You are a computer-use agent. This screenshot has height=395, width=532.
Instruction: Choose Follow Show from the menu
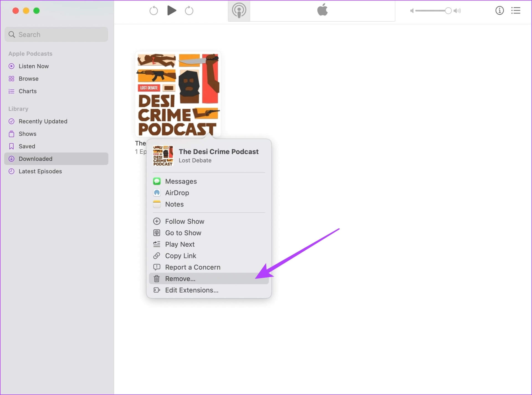tap(209, 221)
